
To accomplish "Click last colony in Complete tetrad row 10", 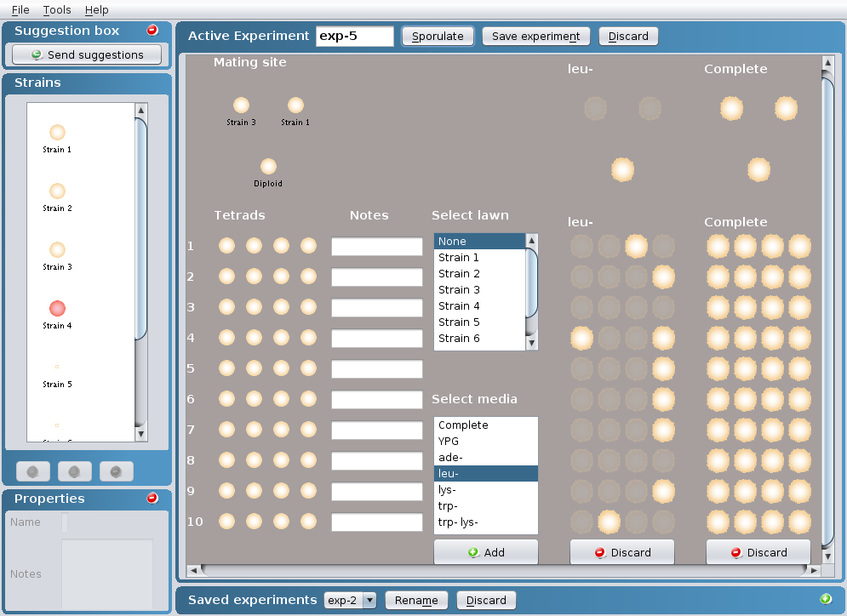I will tap(799, 522).
